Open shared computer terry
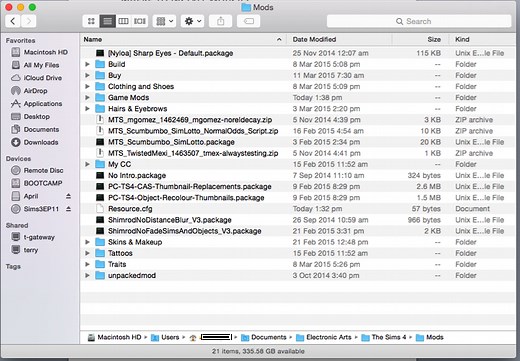This screenshot has height=361, width=520. coord(25,250)
